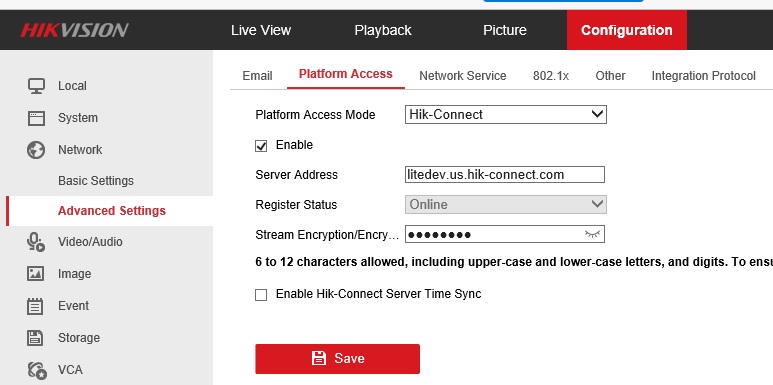Screen dimensions: 773x385
Task: Collapse the Network section in sidebar
Action: point(80,150)
